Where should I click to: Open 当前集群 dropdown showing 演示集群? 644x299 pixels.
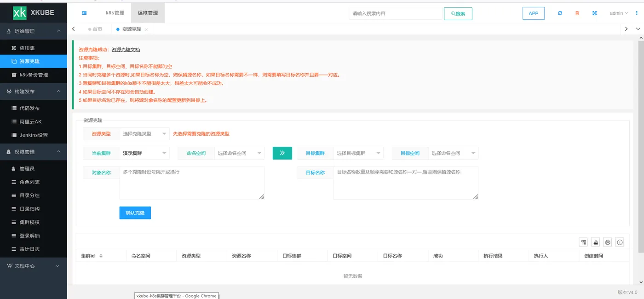[144, 153]
